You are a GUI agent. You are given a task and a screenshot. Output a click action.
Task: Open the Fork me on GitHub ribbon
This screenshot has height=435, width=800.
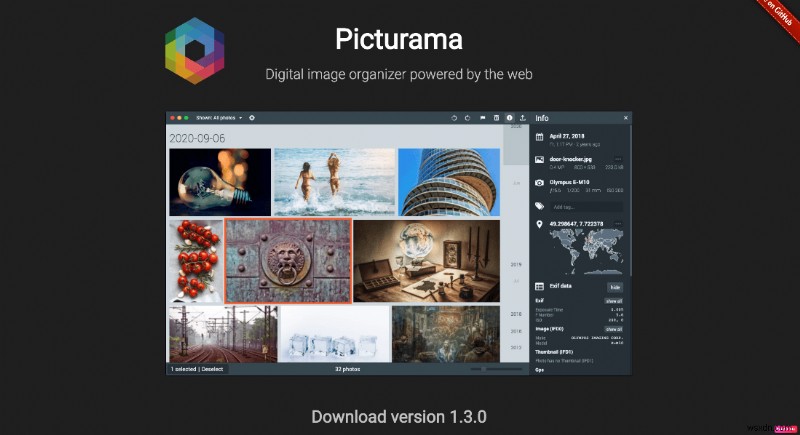pyautogui.click(x=779, y=16)
